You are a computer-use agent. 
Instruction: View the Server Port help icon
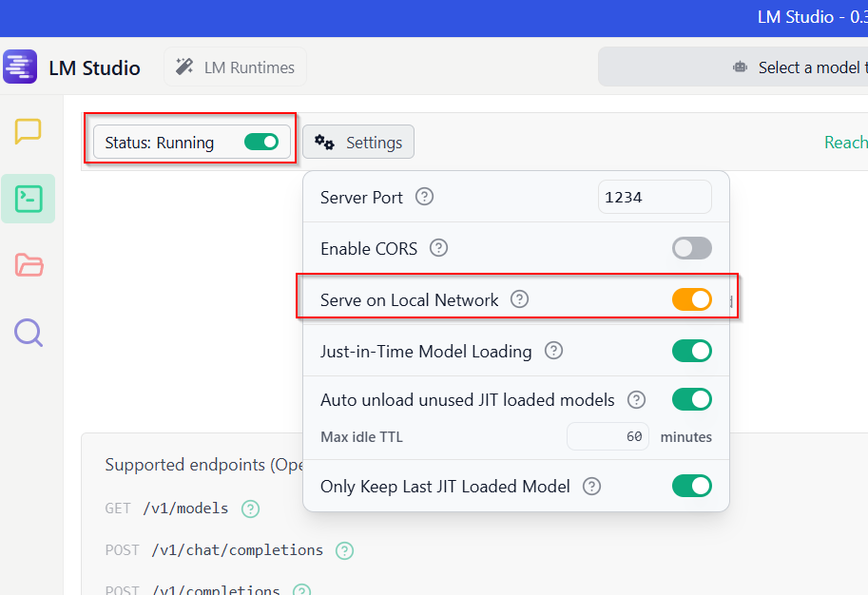point(424,197)
